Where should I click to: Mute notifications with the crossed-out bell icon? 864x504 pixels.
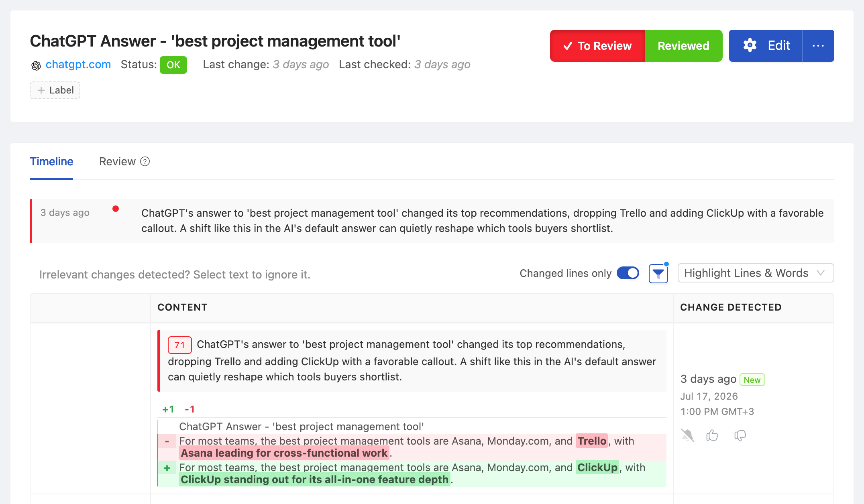[x=687, y=435]
